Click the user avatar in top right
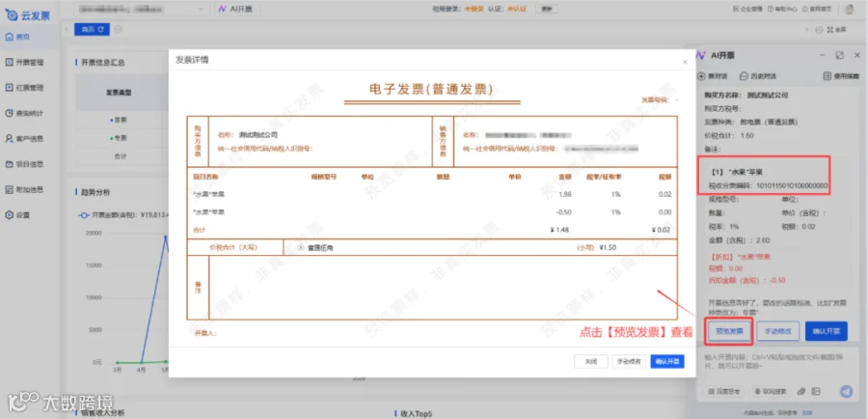 pos(851,10)
